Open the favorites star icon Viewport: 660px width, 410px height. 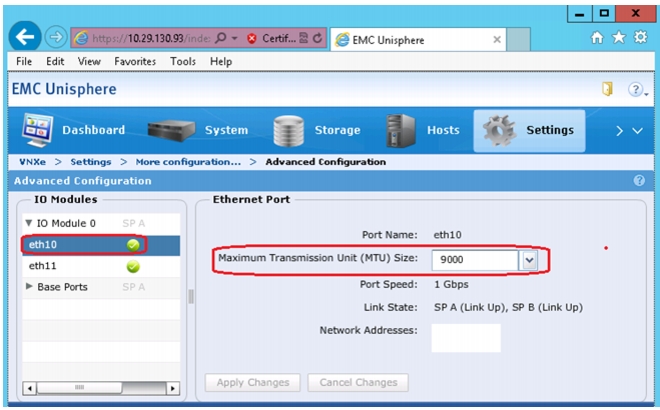point(619,37)
